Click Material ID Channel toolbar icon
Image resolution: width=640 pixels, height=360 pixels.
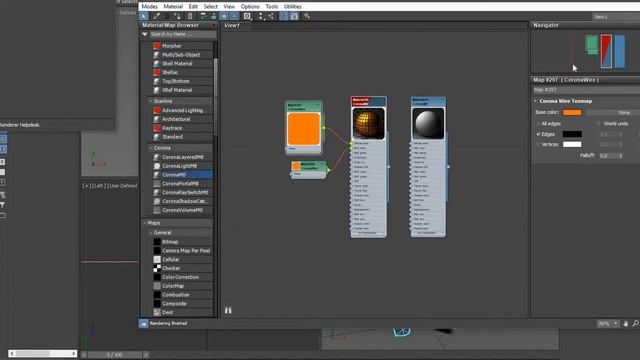pyautogui.click(x=247, y=16)
